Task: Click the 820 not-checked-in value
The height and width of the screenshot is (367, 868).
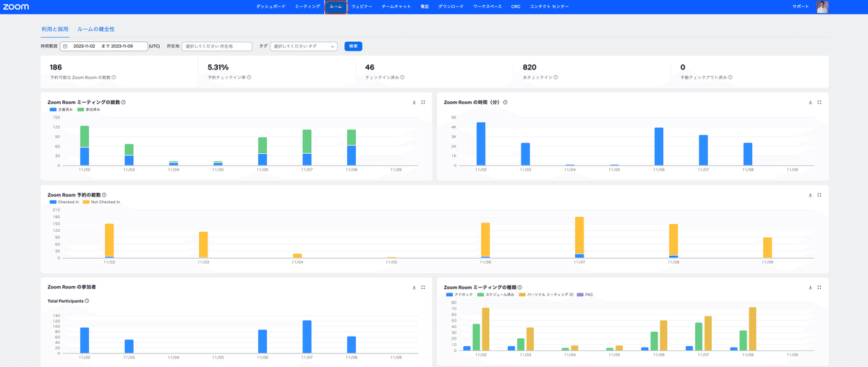Action: (x=529, y=67)
